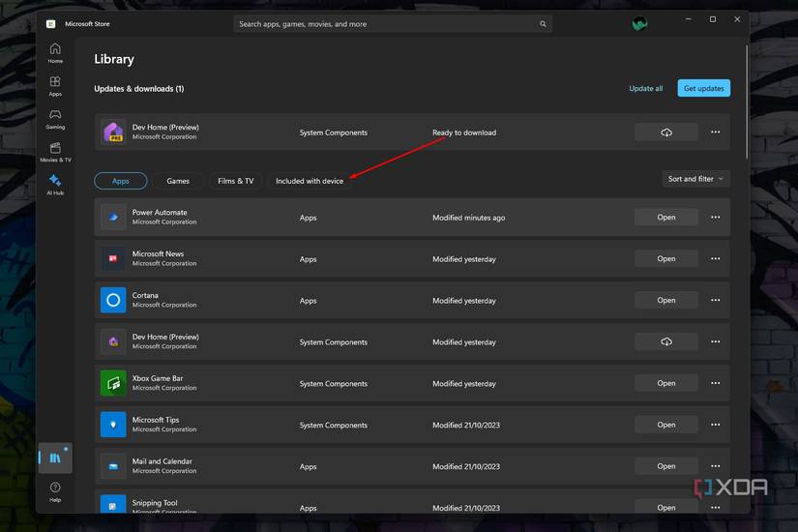Open more options for Cortana
Viewport: 798px width, 532px height.
click(715, 301)
